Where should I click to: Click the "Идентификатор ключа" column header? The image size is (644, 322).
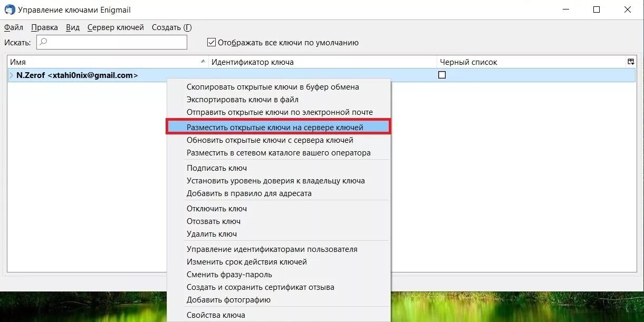(x=323, y=62)
